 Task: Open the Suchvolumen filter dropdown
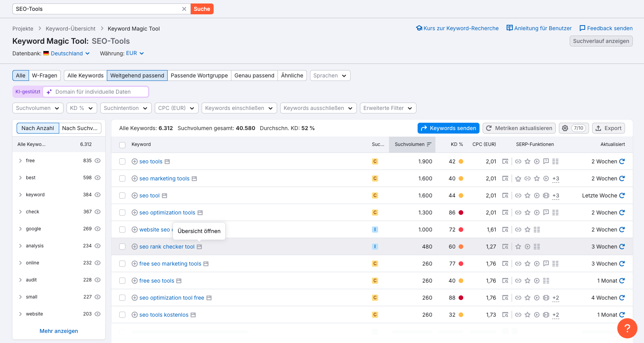click(x=38, y=108)
